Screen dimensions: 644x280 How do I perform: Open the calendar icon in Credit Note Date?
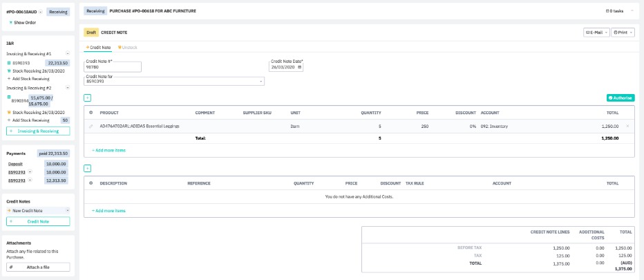pos(299,67)
